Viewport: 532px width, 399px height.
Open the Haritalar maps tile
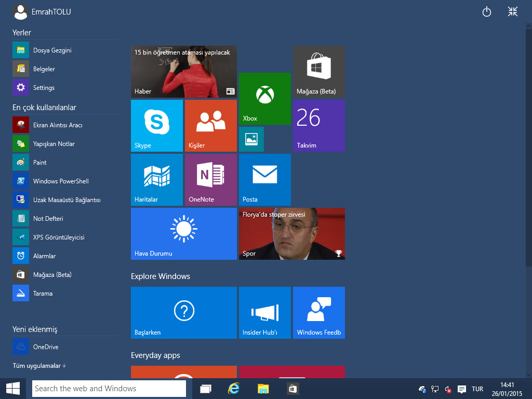[x=157, y=179]
